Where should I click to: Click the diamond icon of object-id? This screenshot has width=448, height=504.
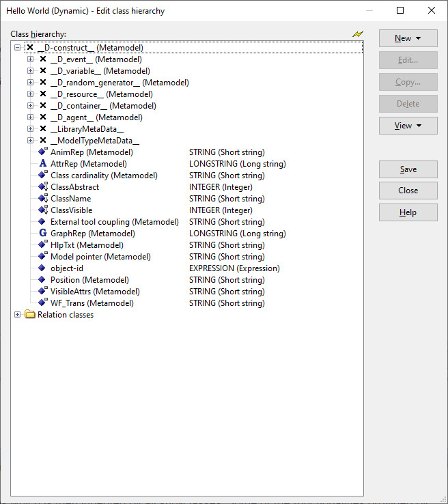point(42,268)
